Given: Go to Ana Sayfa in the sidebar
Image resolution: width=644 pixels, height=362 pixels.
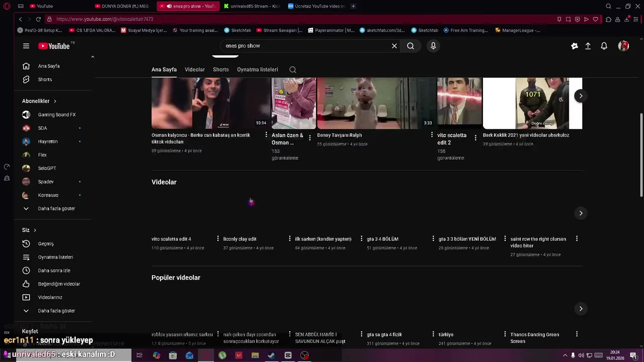Looking at the screenshot, I should [x=49, y=66].
